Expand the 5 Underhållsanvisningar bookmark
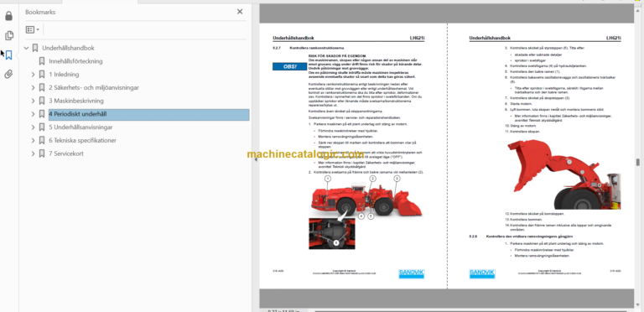The height and width of the screenshot is (312, 644). click(34, 127)
